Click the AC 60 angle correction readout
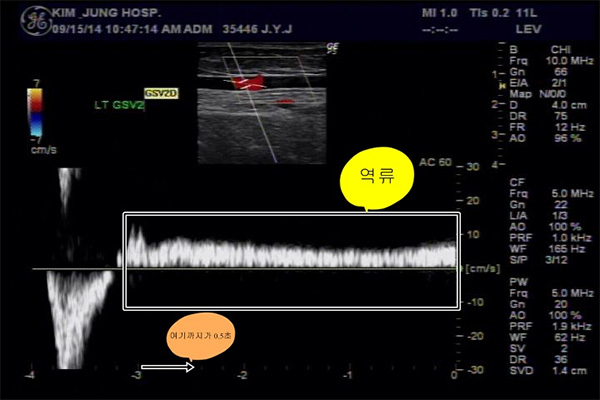 coord(436,161)
